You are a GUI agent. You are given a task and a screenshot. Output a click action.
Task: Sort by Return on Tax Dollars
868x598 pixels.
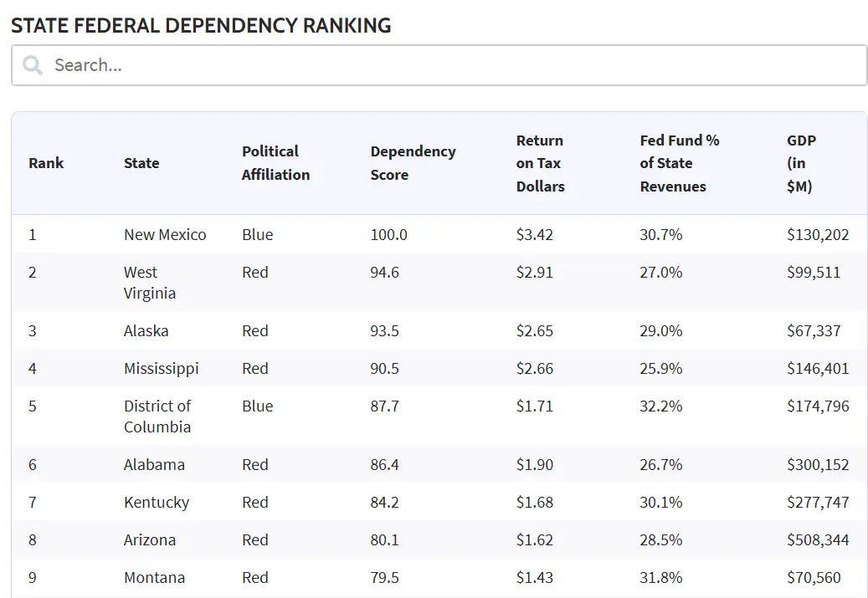point(540,163)
